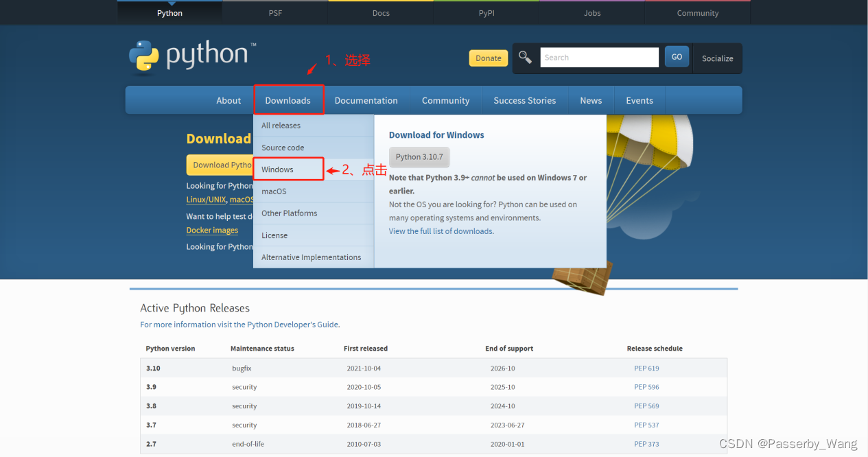
Task: Click the search magnifier icon
Action: pyautogui.click(x=525, y=57)
